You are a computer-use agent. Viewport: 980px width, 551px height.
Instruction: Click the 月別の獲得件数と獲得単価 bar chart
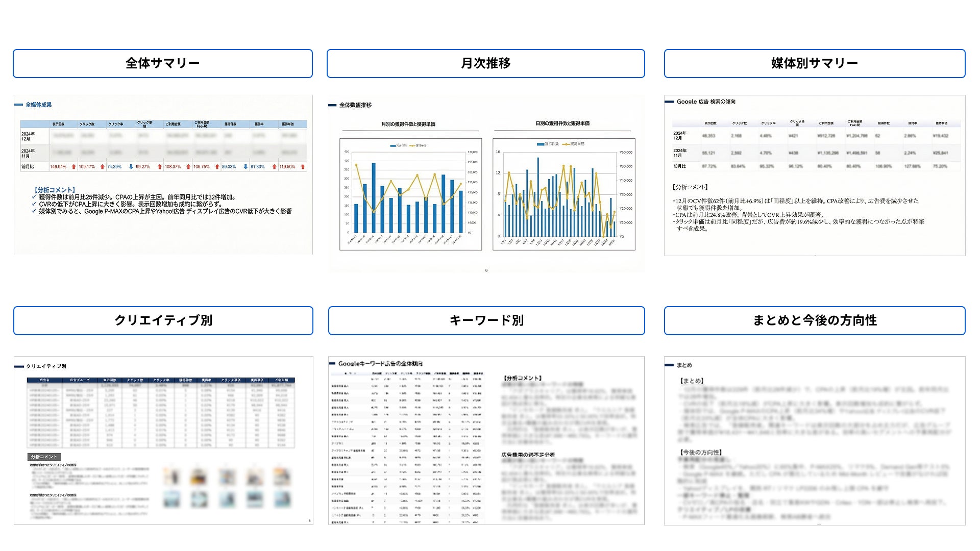[410, 194]
